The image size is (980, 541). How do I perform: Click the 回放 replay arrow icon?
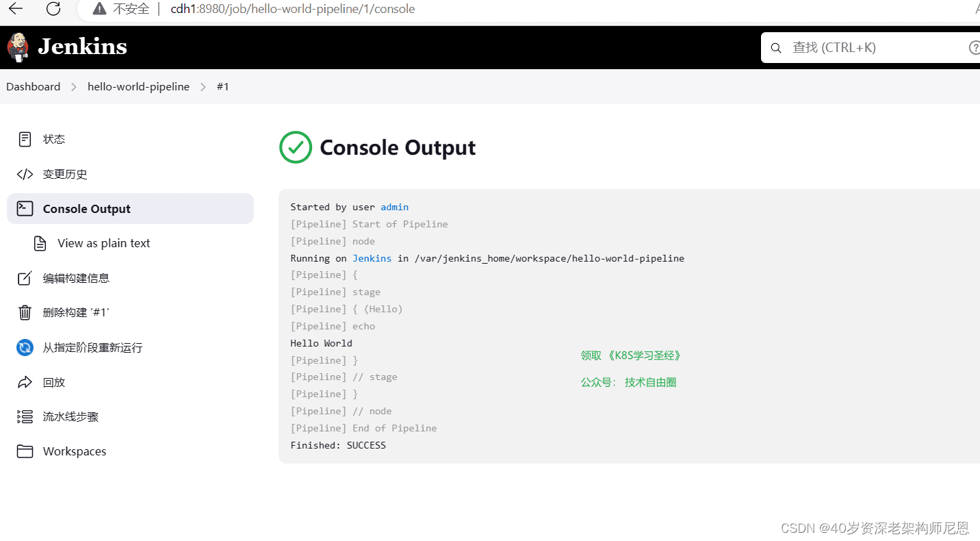[25, 382]
